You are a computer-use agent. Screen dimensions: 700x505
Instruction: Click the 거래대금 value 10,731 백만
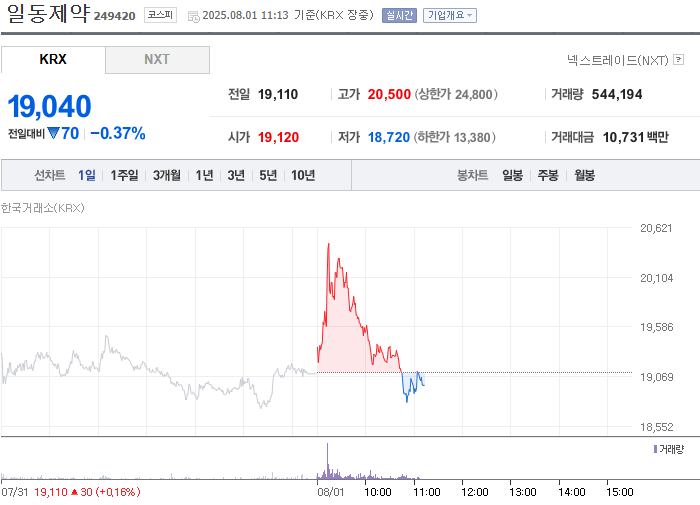coord(636,137)
